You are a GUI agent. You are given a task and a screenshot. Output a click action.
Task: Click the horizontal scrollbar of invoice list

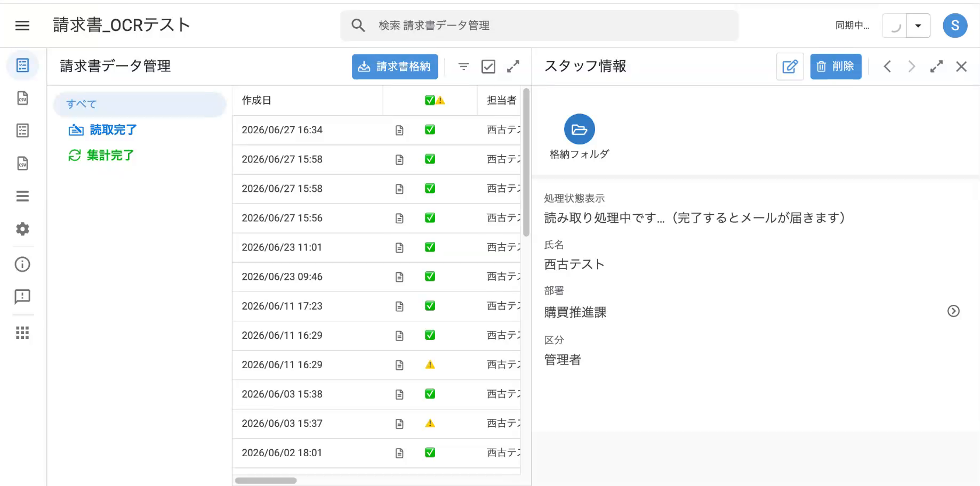click(x=266, y=480)
